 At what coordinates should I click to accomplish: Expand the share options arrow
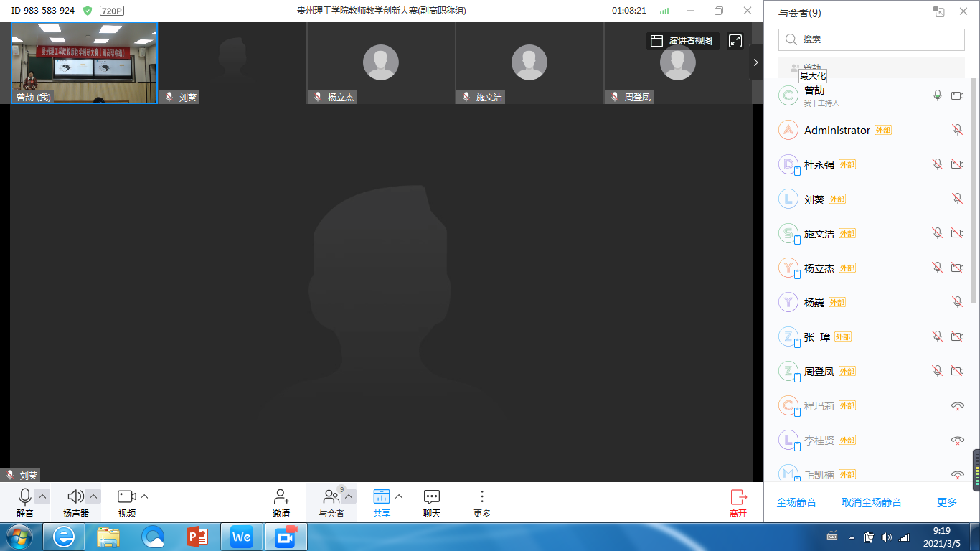[400, 496]
